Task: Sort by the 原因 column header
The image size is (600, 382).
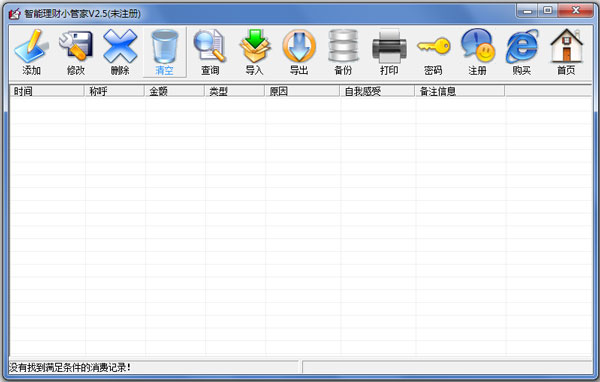Action: pyautogui.click(x=303, y=91)
